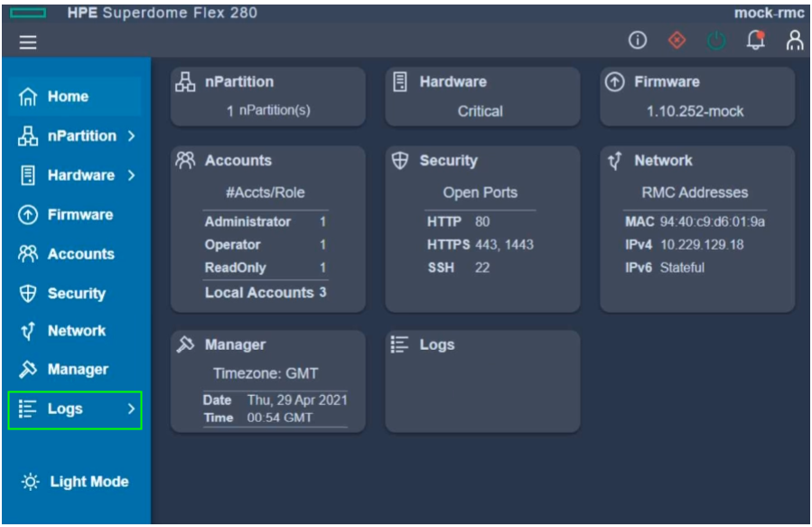Click the Operator account role row
This screenshot has height=527, width=812.
[266, 245]
